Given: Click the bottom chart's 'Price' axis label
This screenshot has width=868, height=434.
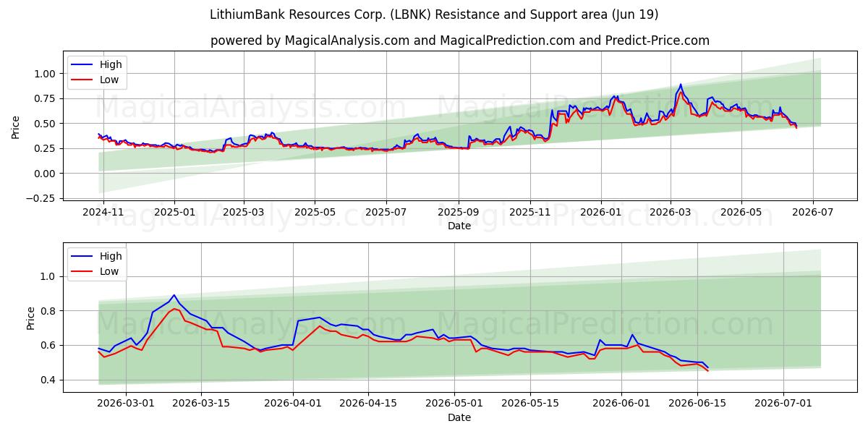Looking at the screenshot, I should pyautogui.click(x=30, y=318).
